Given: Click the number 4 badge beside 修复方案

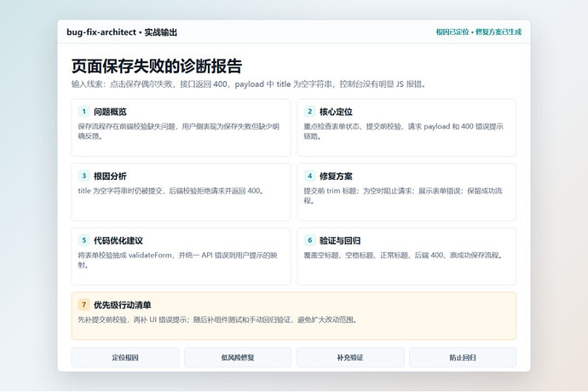Looking at the screenshot, I should 309,176.
